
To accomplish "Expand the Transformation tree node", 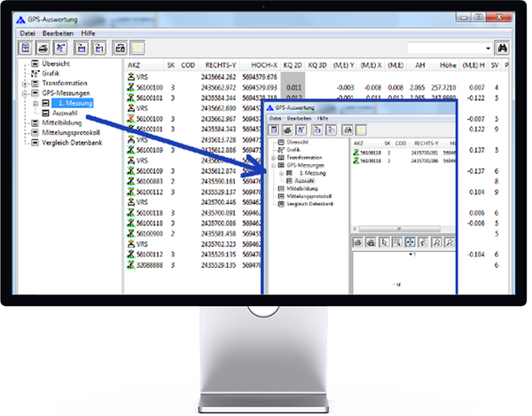I will 25,83.
